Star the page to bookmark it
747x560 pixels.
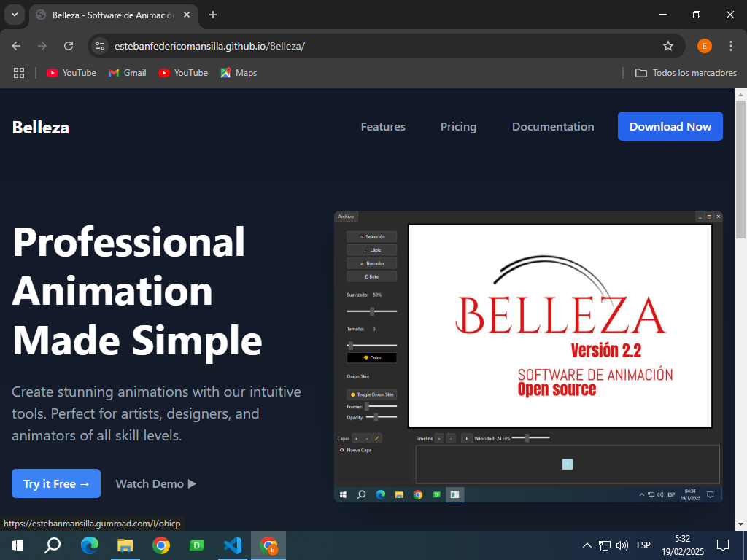coord(667,45)
